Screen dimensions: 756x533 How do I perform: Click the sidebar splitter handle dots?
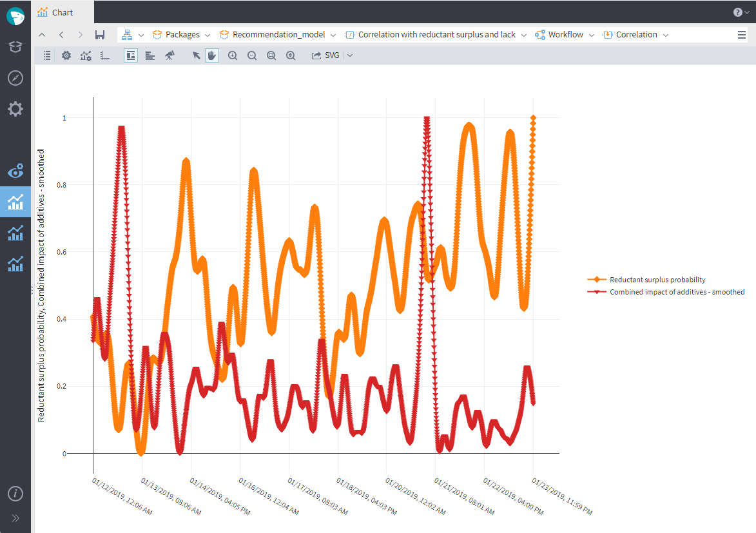tap(32, 290)
